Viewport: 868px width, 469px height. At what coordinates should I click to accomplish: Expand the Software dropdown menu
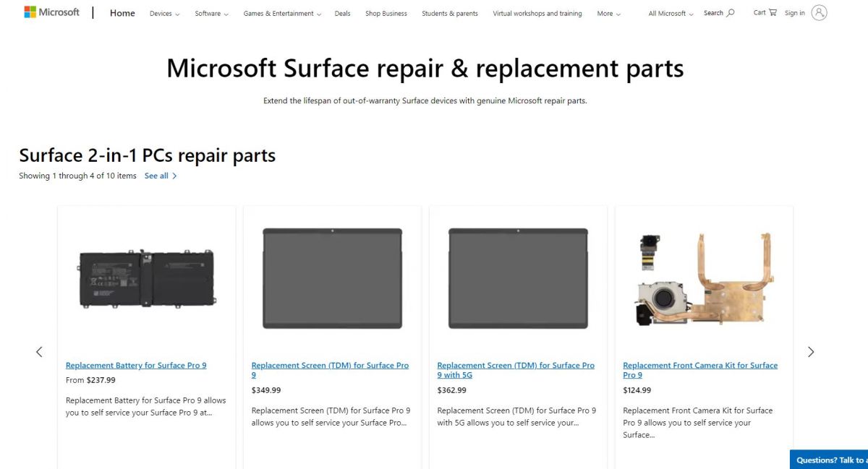pos(211,13)
